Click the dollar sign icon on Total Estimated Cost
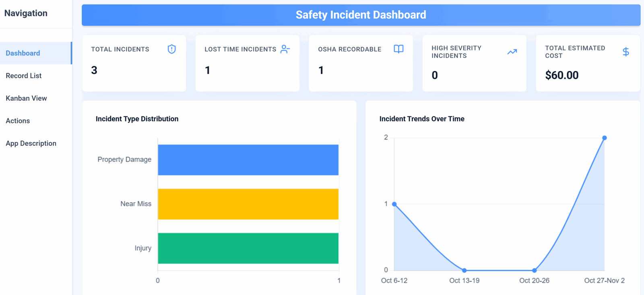Viewport: 644px width, 295px height. (626, 52)
